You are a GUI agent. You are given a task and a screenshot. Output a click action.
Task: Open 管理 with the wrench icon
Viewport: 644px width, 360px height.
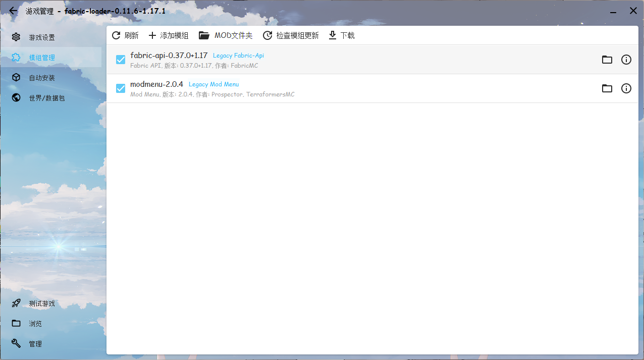tap(16, 343)
